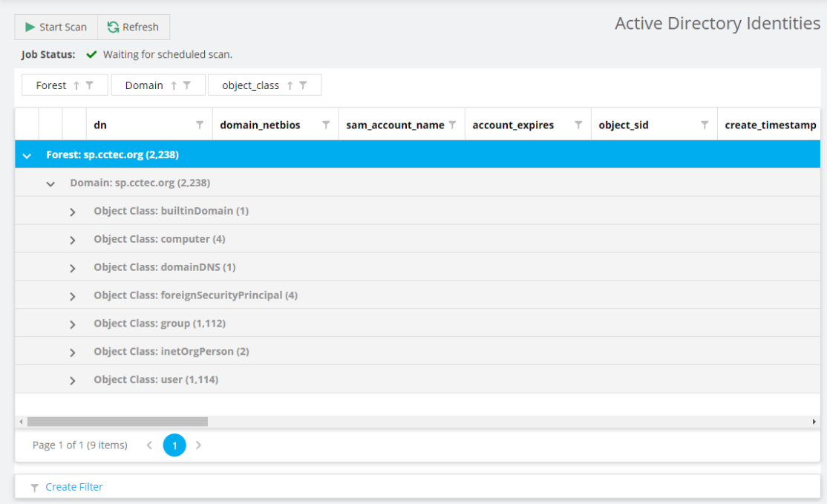Collapse the Domain sp.cctec.org group
Screen dimensions: 827x504
pyautogui.click(x=50, y=183)
